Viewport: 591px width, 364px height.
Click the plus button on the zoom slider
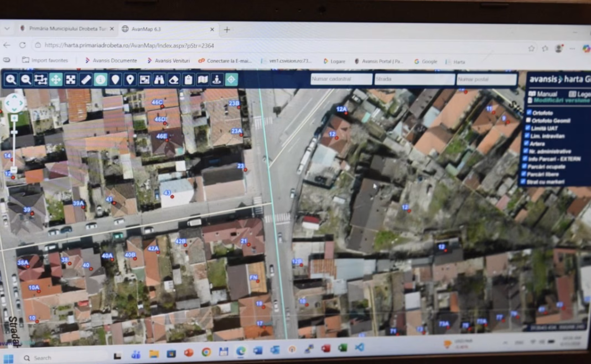tap(14, 118)
